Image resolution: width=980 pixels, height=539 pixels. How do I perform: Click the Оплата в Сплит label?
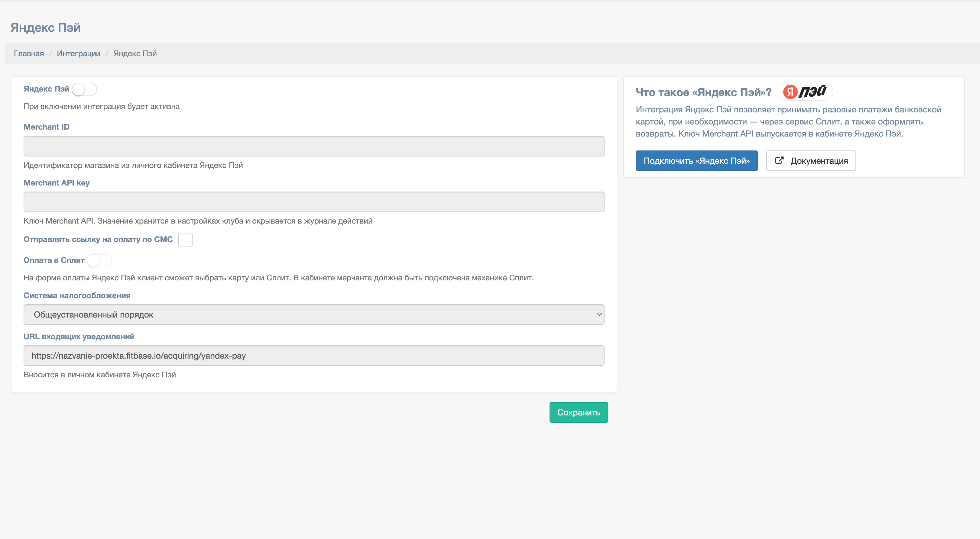click(54, 260)
